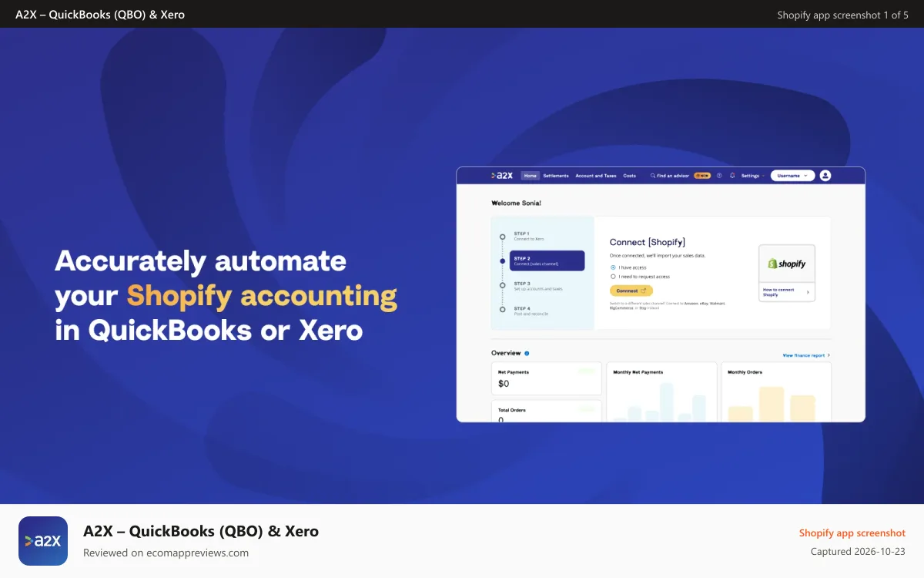Select the I need to request access option
This screenshot has height=578, width=924.
pos(613,277)
